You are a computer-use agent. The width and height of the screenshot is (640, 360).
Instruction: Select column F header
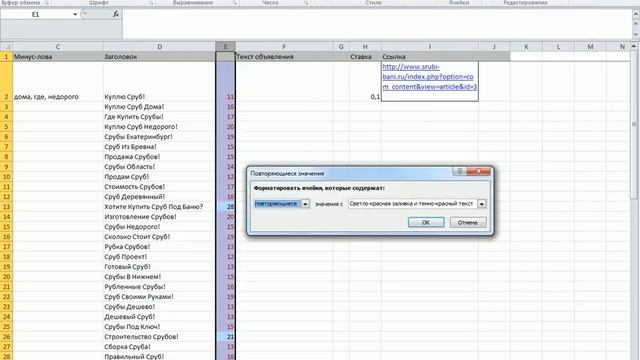tap(284, 47)
